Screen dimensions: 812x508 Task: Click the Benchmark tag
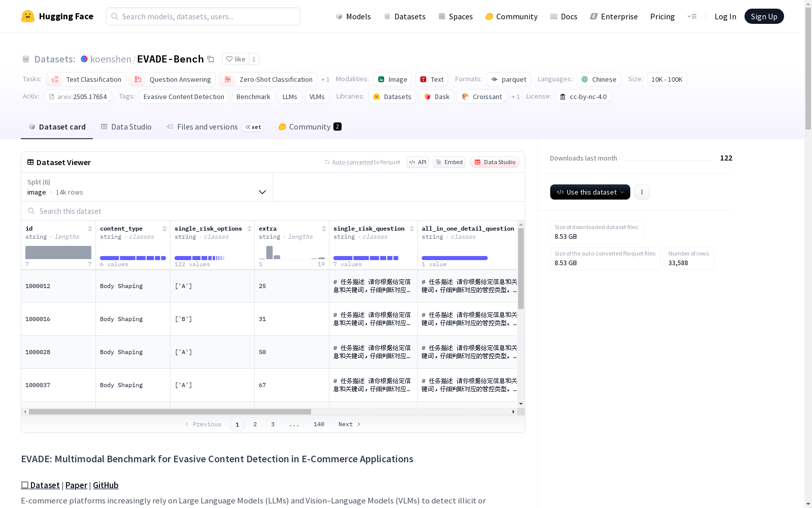253,97
